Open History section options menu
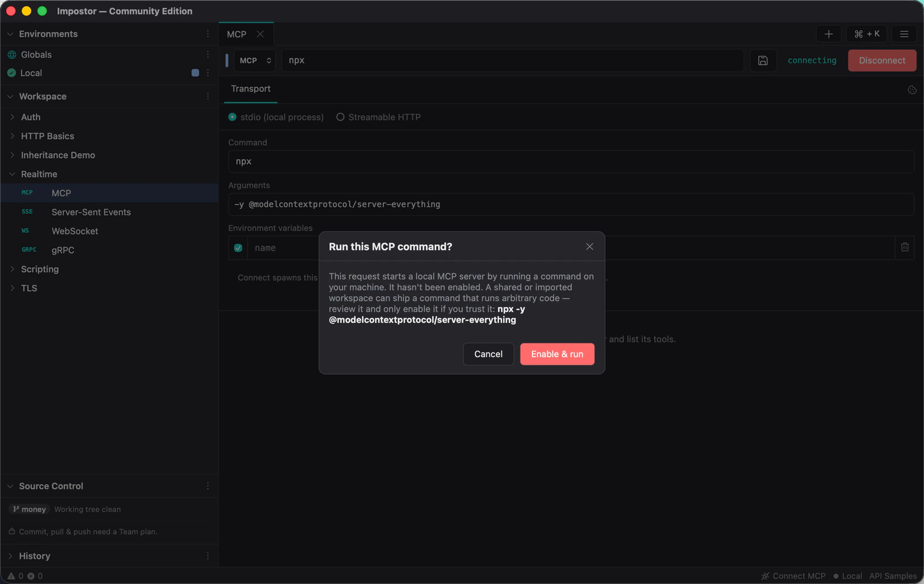 (x=208, y=556)
